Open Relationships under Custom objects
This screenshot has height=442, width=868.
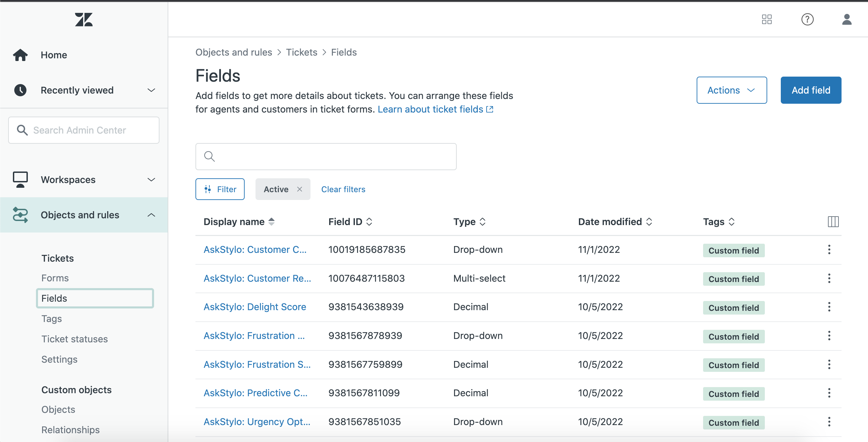click(x=71, y=430)
